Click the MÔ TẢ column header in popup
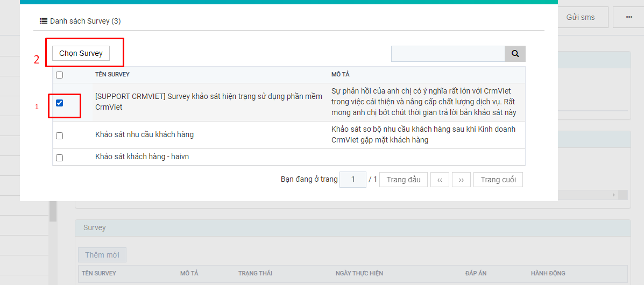The height and width of the screenshot is (285, 644). [340, 74]
